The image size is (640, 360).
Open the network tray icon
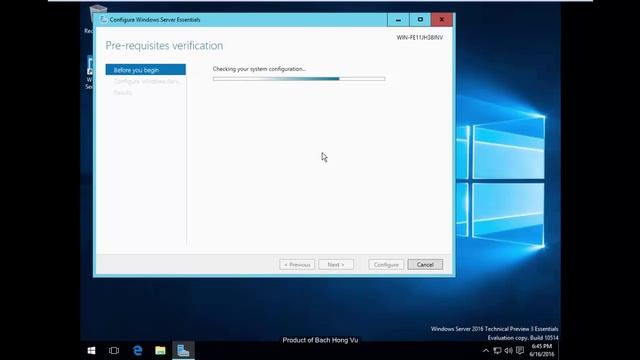point(497,351)
